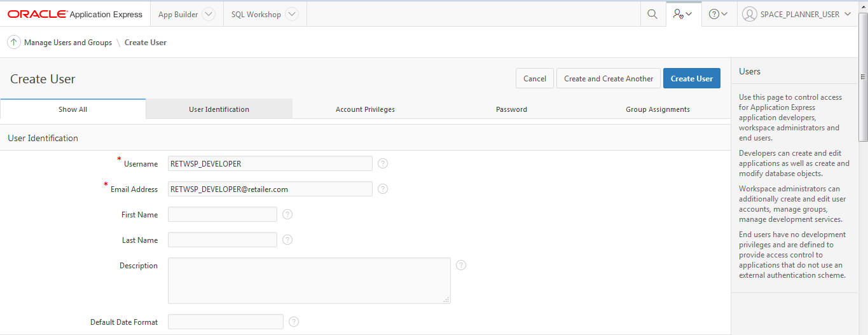Switch to the Group Assignments tab
Image resolution: width=868 pixels, height=335 pixels.
click(x=658, y=109)
